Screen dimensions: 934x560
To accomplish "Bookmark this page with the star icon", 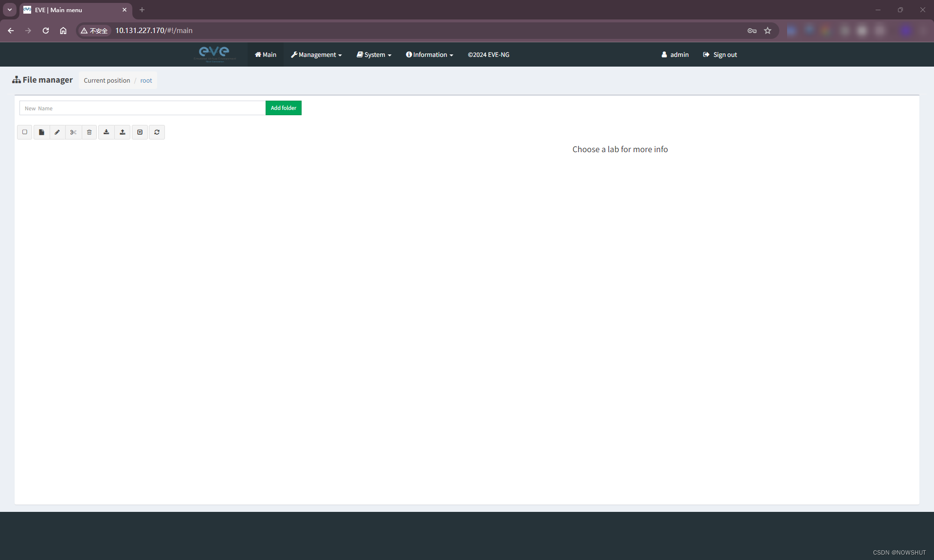I will (768, 31).
